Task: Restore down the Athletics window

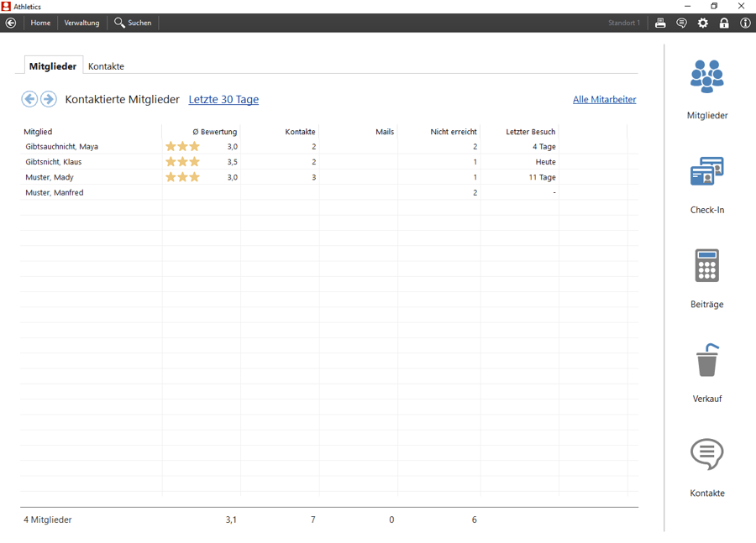Action: coord(714,6)
